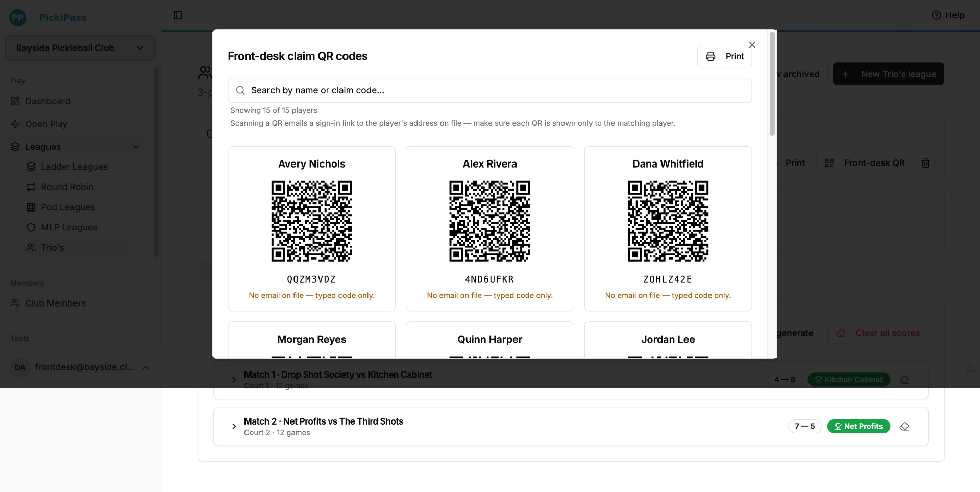Click the search magnifier icon
The width and height of the screenshot is (980, 492).
tap(240, 90)
